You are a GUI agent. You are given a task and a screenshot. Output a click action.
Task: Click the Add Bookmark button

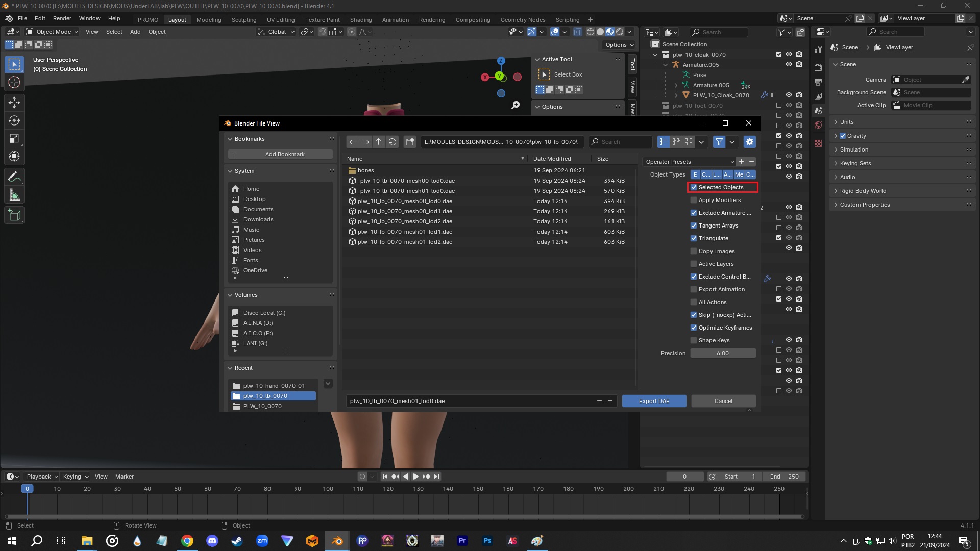(x=280, y=154)
